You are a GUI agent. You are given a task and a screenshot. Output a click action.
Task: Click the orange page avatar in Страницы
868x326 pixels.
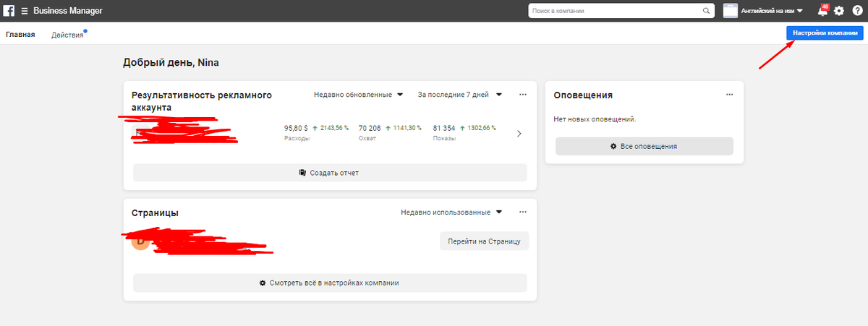141,241
